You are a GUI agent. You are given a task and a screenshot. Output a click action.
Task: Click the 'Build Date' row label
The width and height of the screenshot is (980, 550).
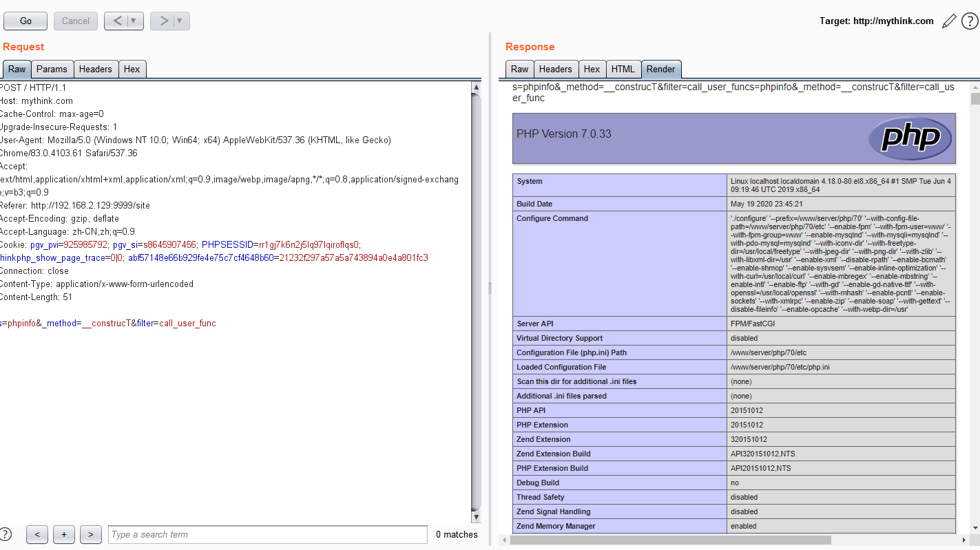pos(534,204)
